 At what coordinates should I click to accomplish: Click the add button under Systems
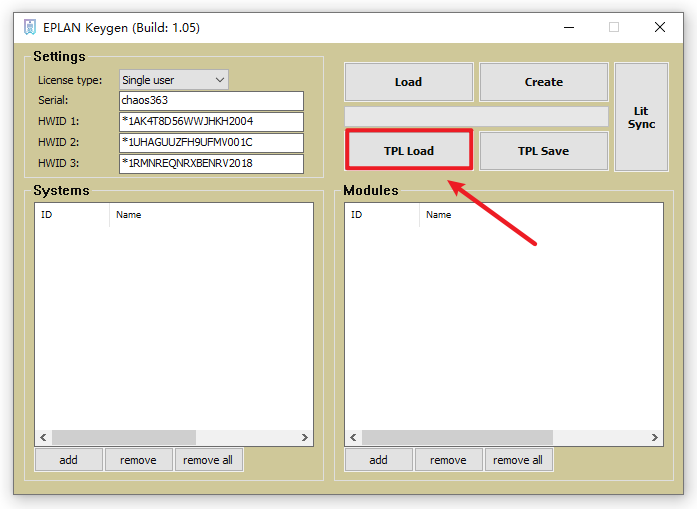click(x=68, y=460)
